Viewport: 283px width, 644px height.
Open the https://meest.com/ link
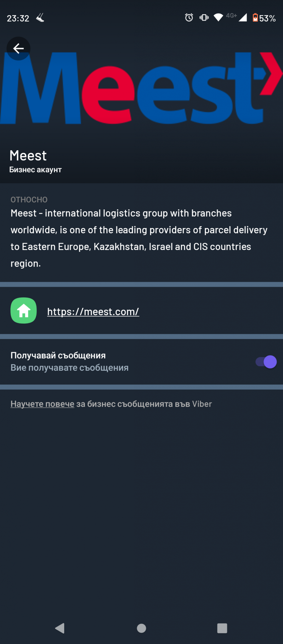pyautogui.click(x=93, y=312)
